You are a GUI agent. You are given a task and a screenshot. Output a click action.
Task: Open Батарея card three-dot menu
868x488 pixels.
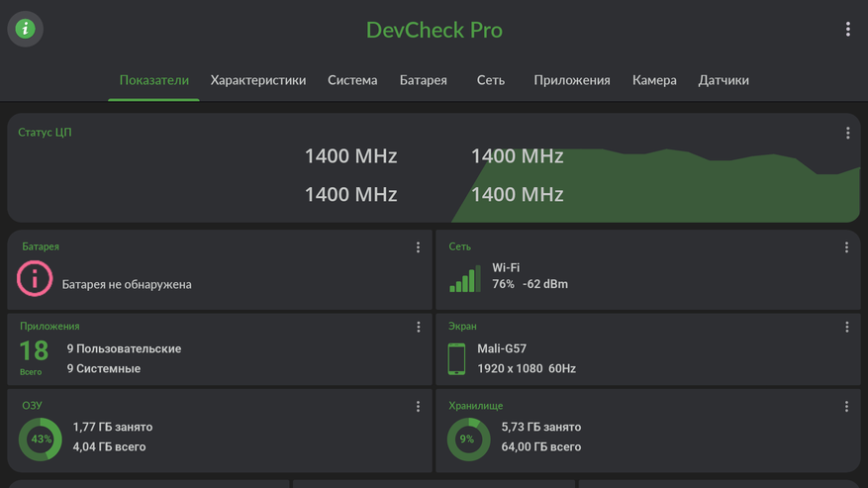click(418, 247)
